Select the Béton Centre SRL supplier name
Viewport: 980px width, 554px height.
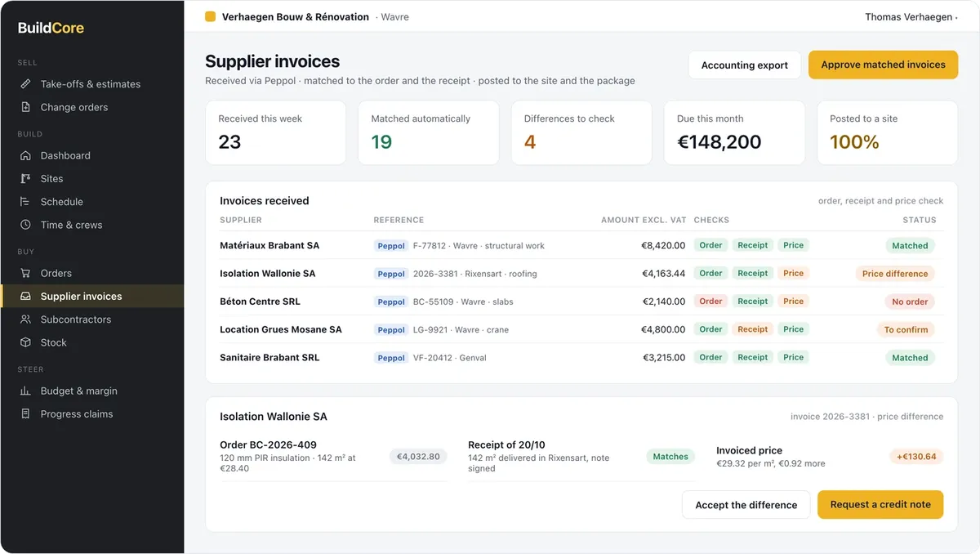point(260,302)
